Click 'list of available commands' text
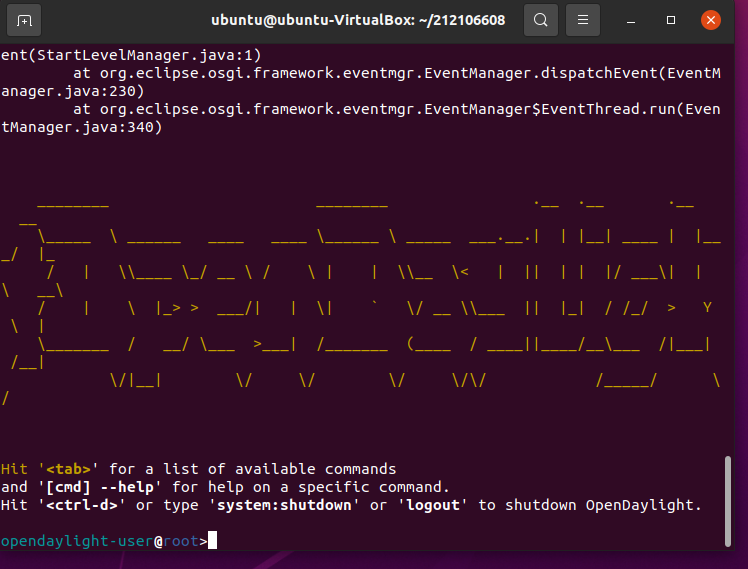This screenshot has height=569, width=748. pos(279,469)
